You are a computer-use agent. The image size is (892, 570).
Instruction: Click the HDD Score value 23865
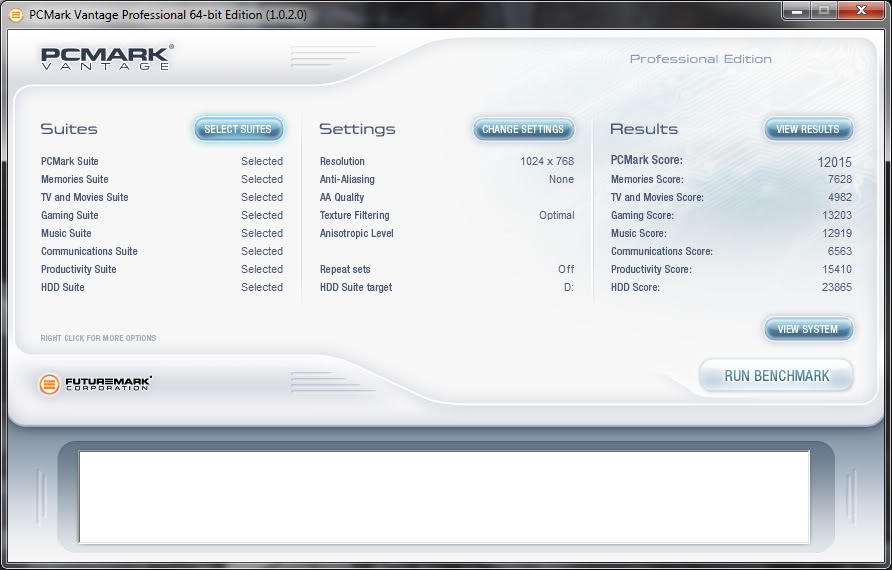point(837,287)
